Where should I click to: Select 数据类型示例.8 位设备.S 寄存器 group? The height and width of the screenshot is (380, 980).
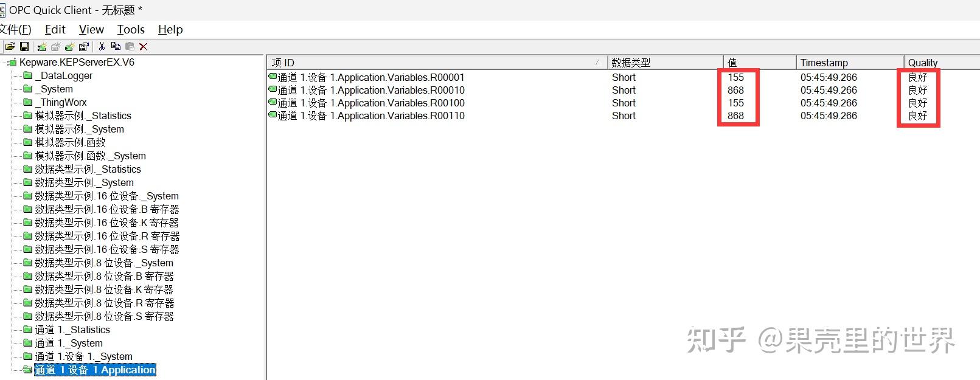tap(105, 316)
